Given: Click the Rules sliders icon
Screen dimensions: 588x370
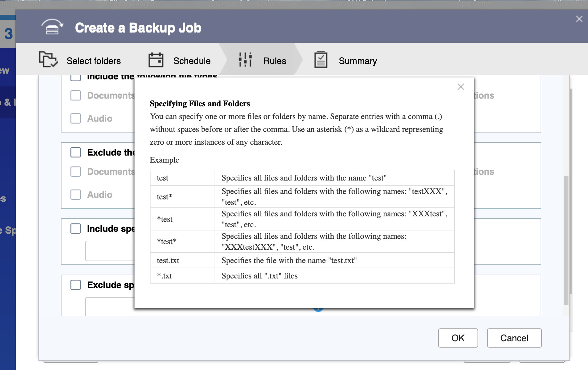Looking at the screenshot, I should point(245,60).
